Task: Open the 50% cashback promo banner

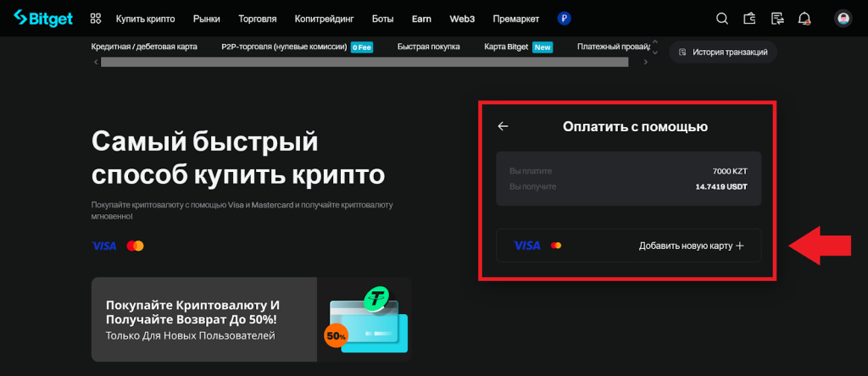Action: [251, 319]
